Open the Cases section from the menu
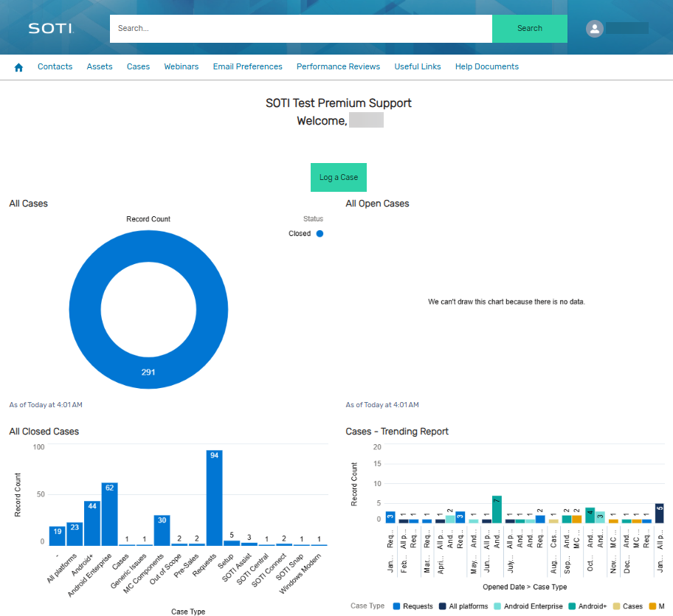Image resolution: width=673 pixels, height=616 pixels. [x=138, y=66]
